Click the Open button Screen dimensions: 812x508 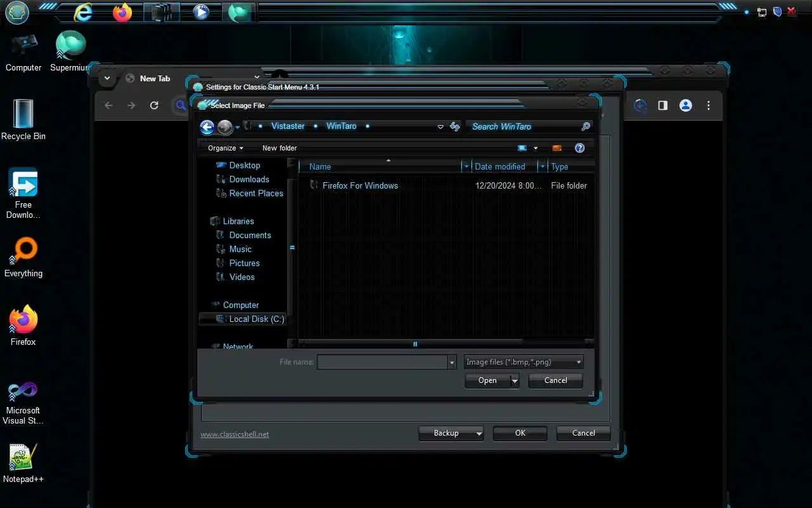point(487,380)
